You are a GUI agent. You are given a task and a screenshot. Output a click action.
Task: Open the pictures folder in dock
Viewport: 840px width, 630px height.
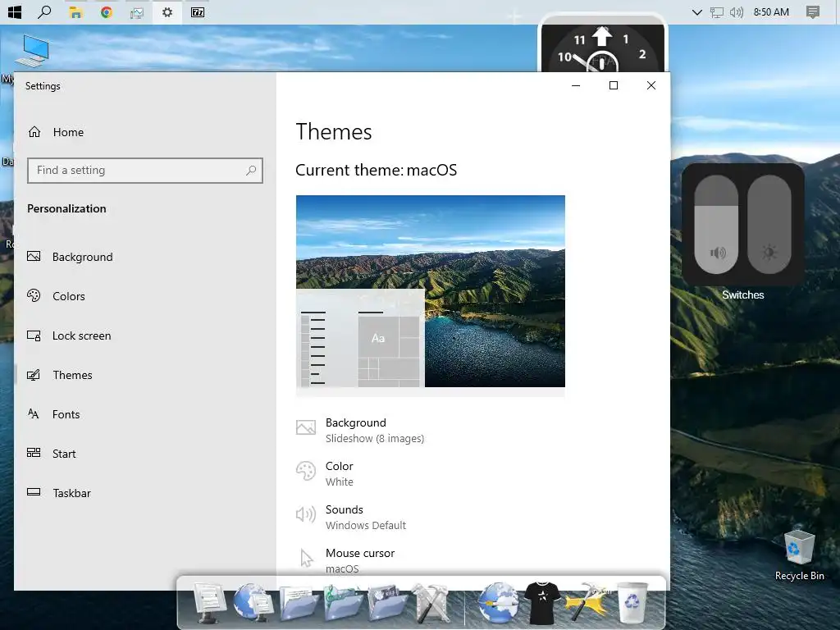tap(387, 603)
